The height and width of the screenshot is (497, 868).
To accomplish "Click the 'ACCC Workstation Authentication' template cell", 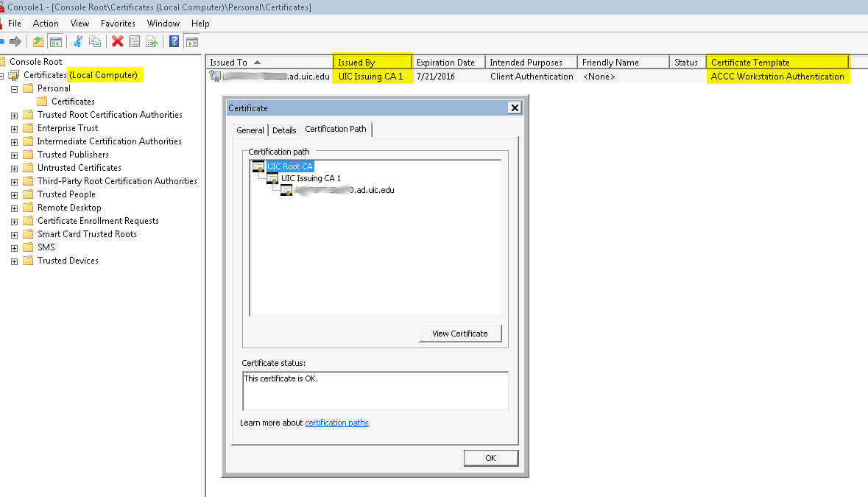I will pyautogui.click(x=777, y=77).
